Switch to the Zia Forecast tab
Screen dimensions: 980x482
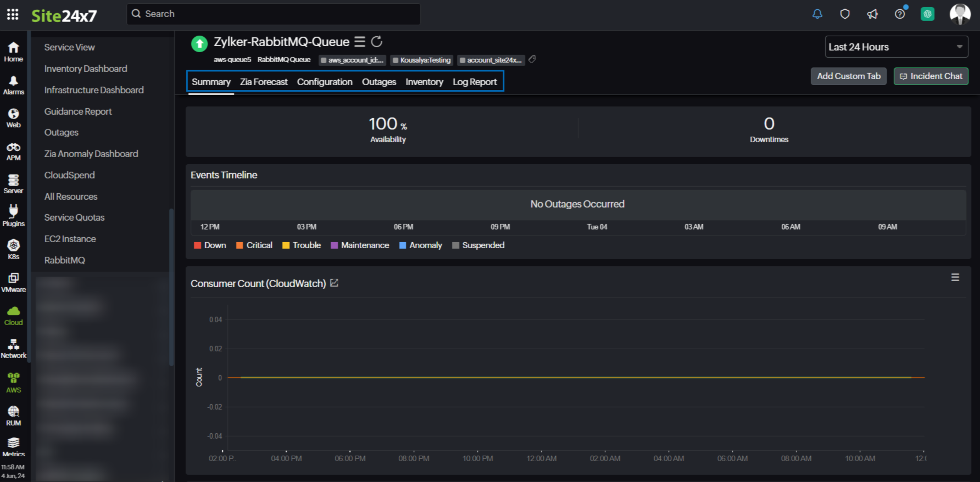pos(264,82)
